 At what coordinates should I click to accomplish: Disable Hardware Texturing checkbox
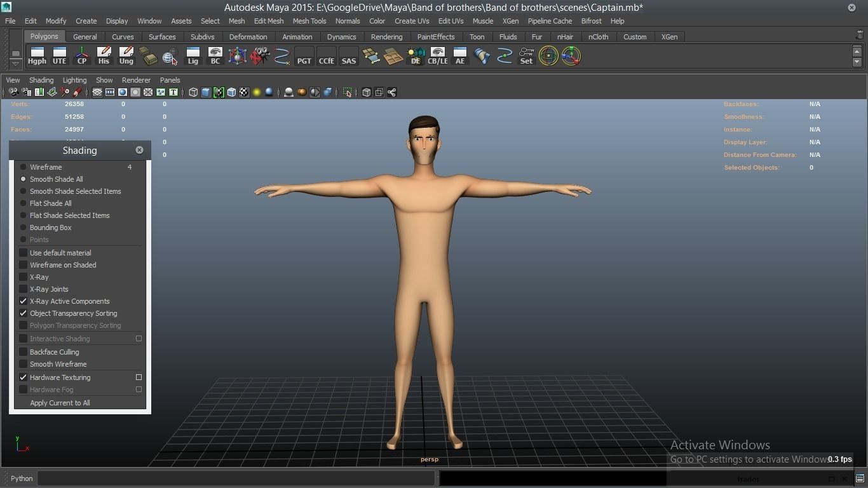click(24, 377)
